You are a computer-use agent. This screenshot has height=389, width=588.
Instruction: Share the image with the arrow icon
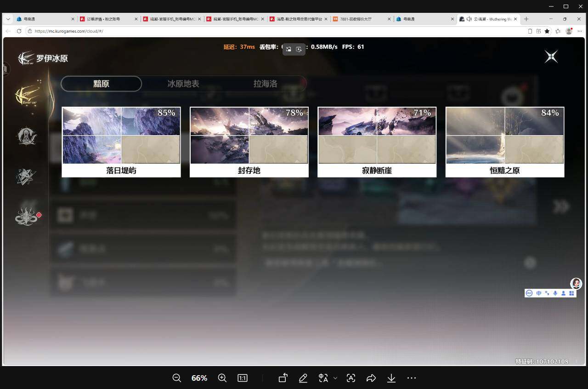371,378
